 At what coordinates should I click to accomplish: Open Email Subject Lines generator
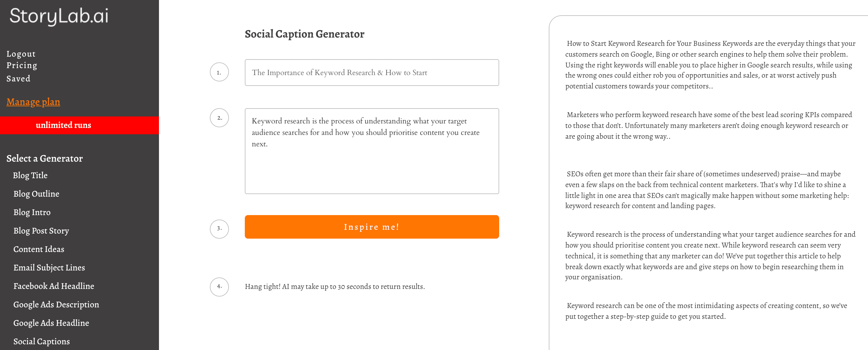coord(49,268)
